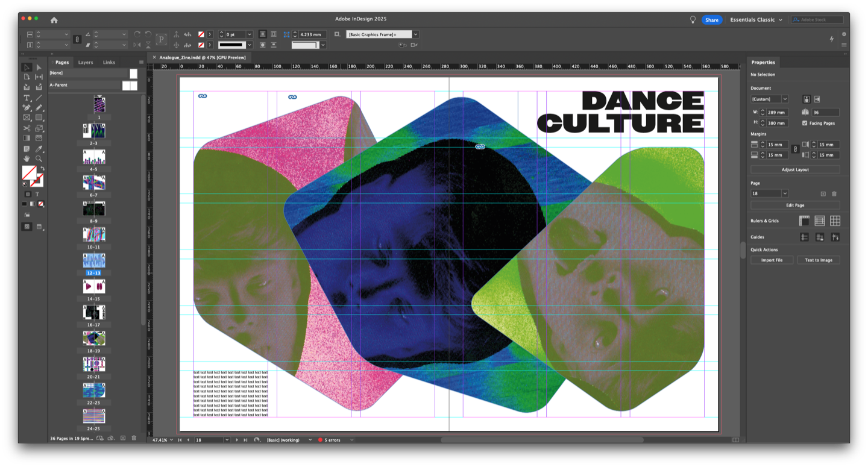
Task: Choose the Zoom tool magnifier
Action: (39, 158)
